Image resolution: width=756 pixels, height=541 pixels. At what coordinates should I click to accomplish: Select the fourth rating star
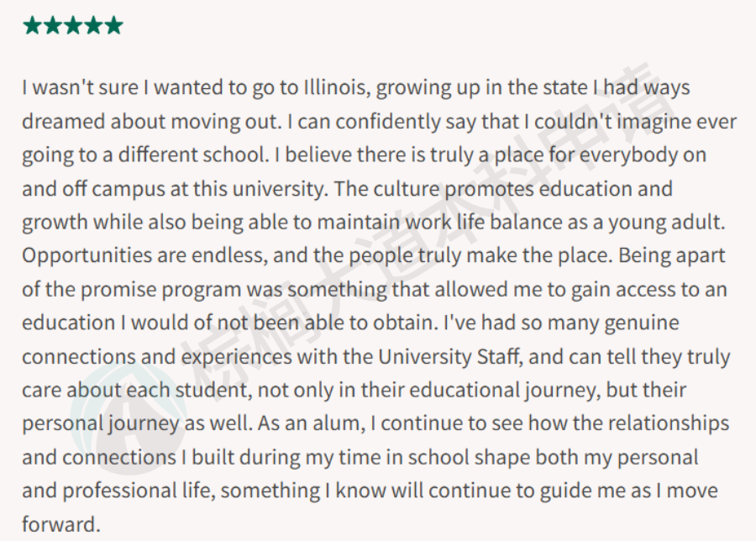click(93, 25)
